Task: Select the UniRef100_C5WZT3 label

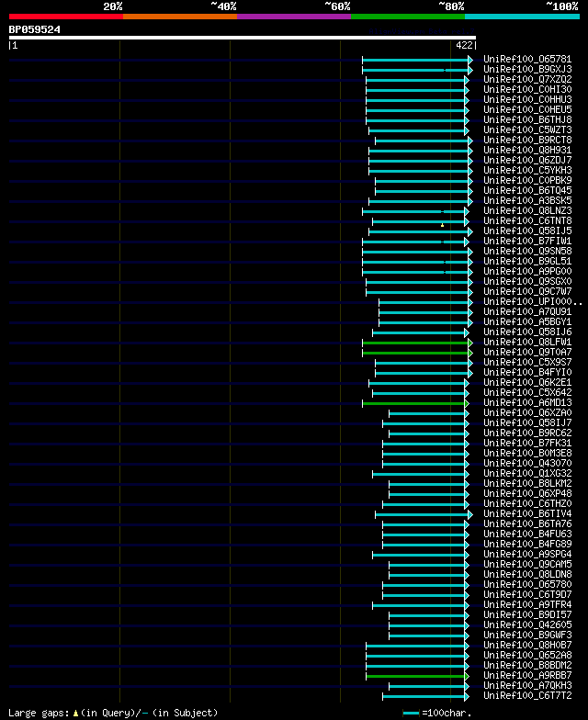Action: (527, 130)
